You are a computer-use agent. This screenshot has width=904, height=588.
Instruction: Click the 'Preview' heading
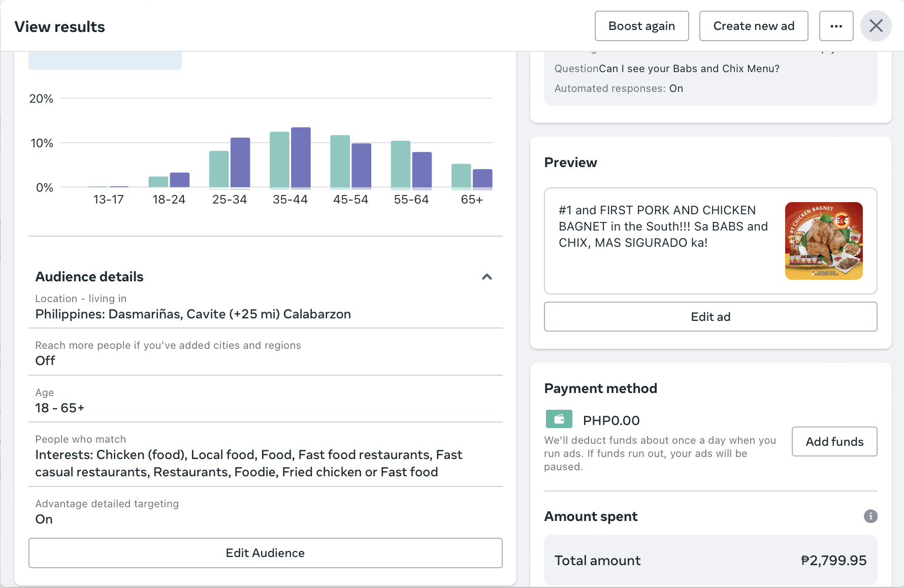click(x=570, y=162)
